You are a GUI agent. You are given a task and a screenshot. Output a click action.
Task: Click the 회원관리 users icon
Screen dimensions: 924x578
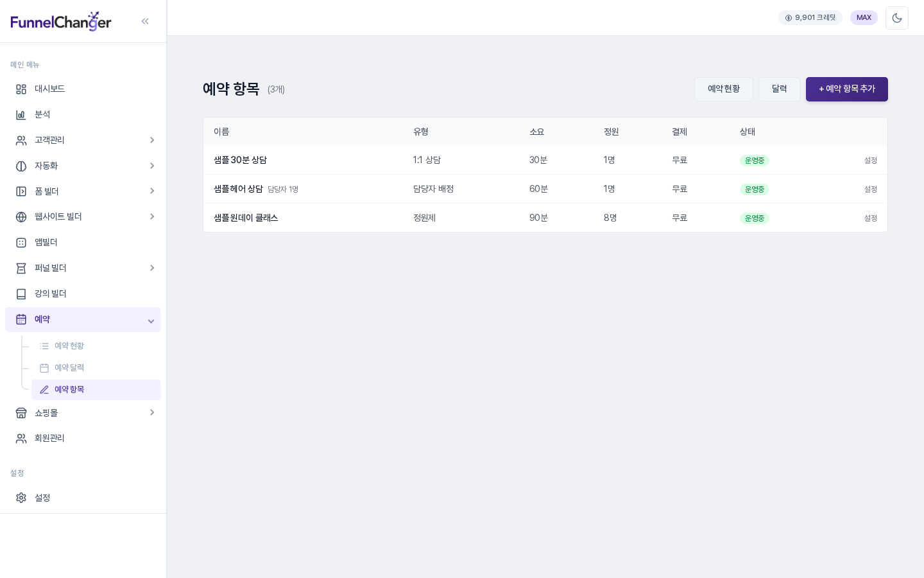coord(21,439)
